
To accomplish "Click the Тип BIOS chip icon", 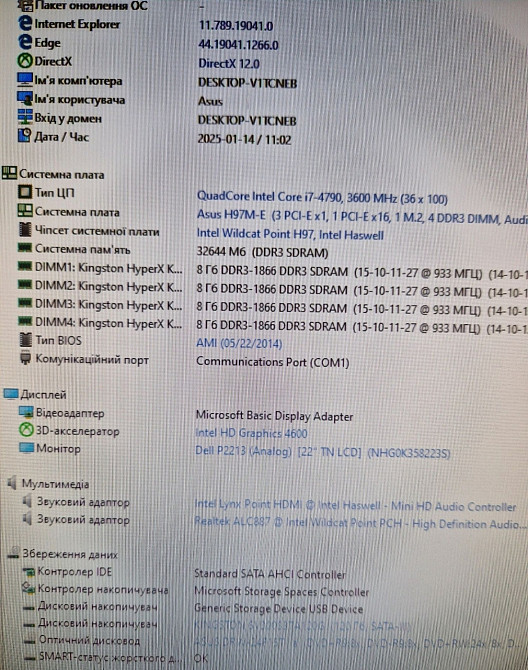I will click(26, 340).
